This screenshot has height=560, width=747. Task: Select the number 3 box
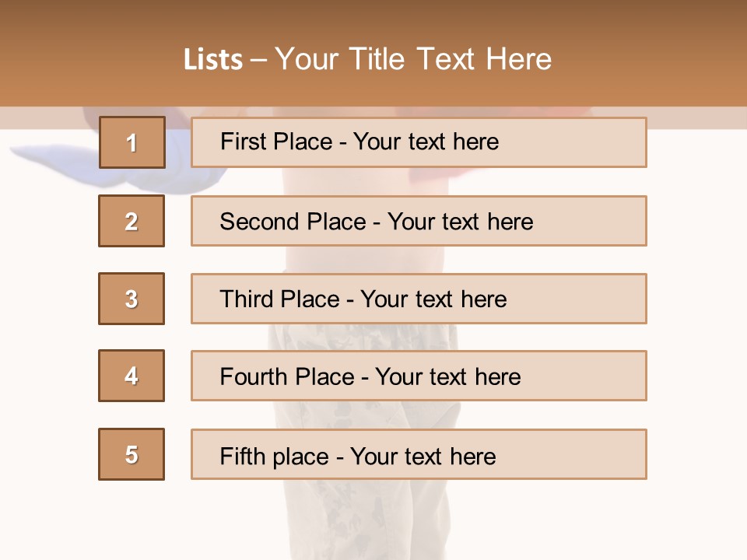132,299
